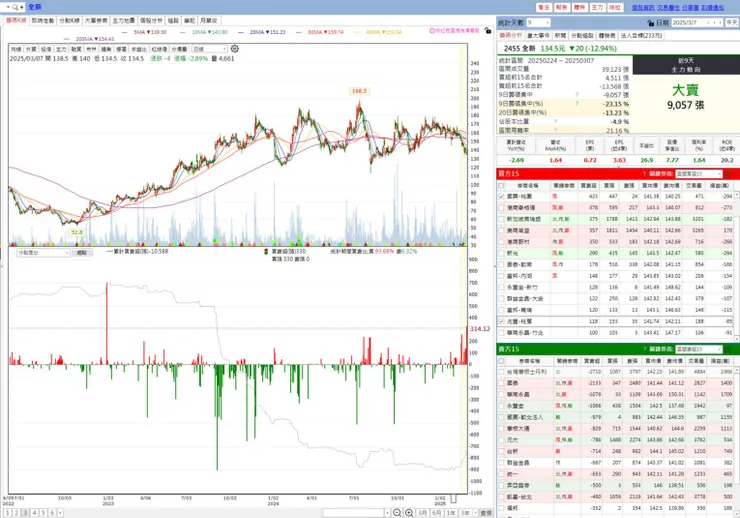Open the 法人目標(233元) tab
The width and height of the screenshot is (740, 518).
coord(641,35)
